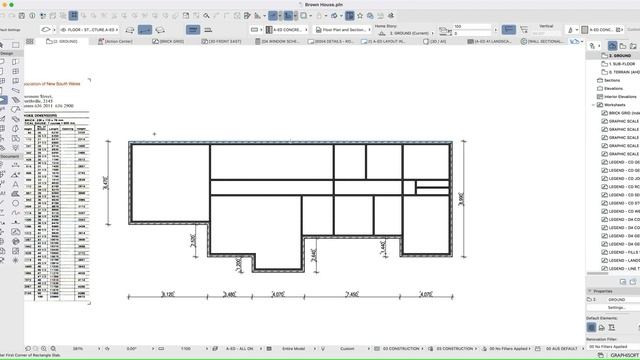Click the find and select magnifier icon
This screenshot has height=360, width=640.
point(207,16)
